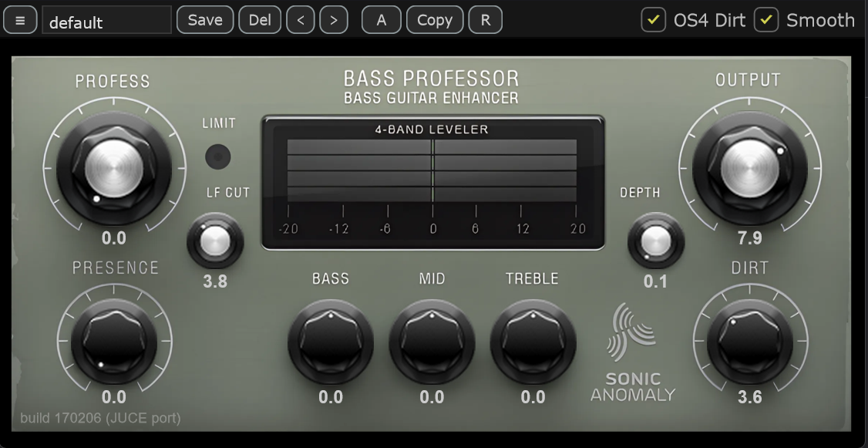This screenshot has width=868, height=448.
Task: Click the Dirt value 3.6
Action: tap(749, 397)
